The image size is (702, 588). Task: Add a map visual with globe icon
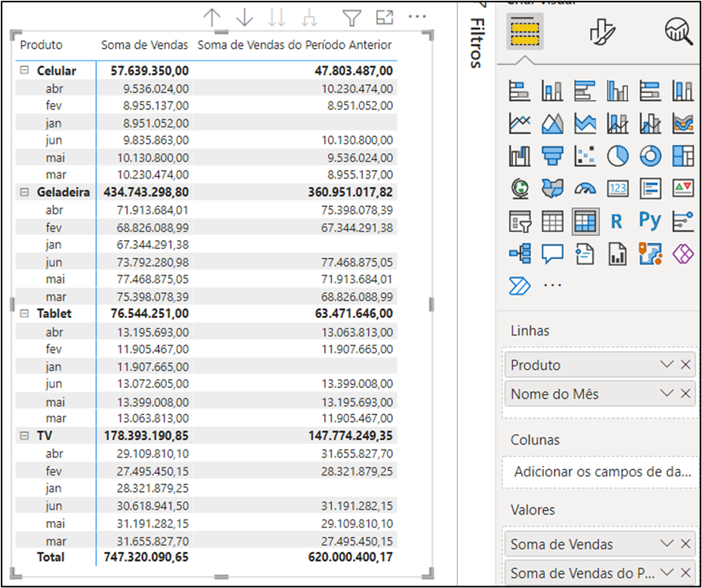[519, 189]
